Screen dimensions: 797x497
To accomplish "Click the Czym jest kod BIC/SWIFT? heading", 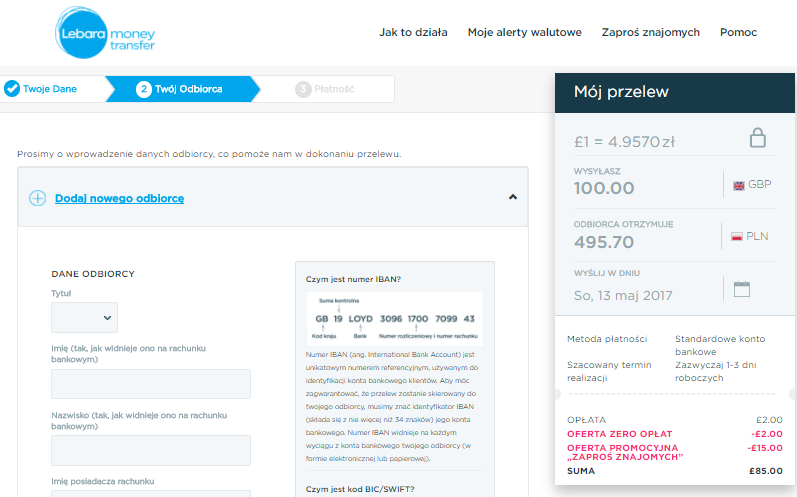I will 360,489.
